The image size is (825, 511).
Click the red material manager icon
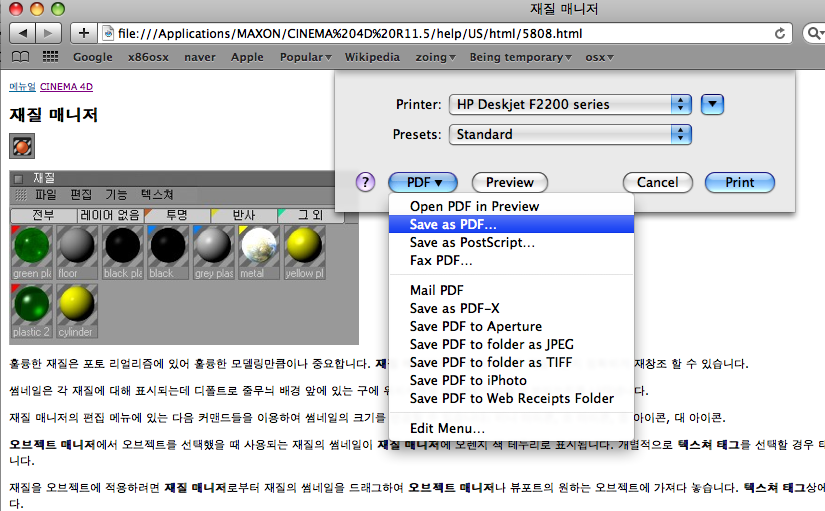click(22, 146)
